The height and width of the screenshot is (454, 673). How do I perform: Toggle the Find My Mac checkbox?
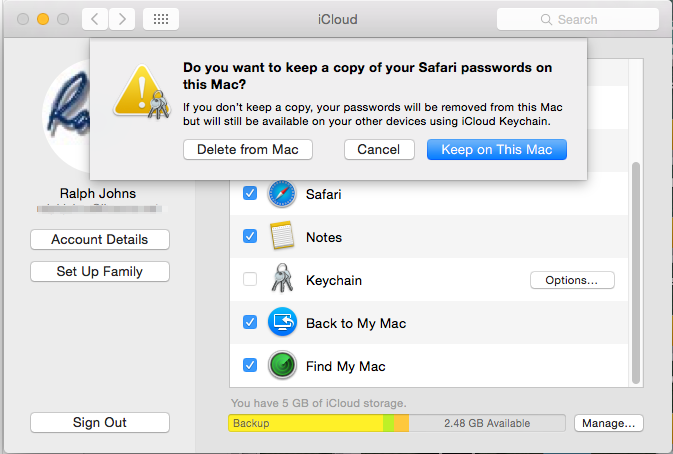[x=250, y=366]
